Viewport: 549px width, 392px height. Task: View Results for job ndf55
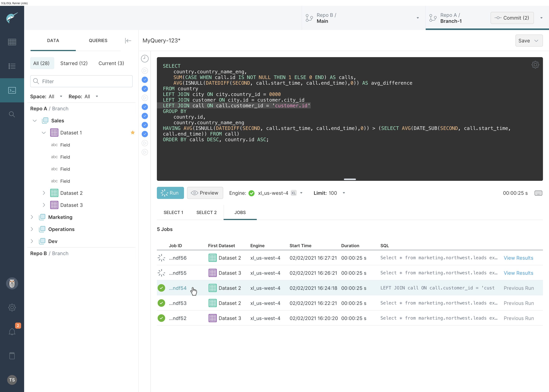(x=518, y=273)
